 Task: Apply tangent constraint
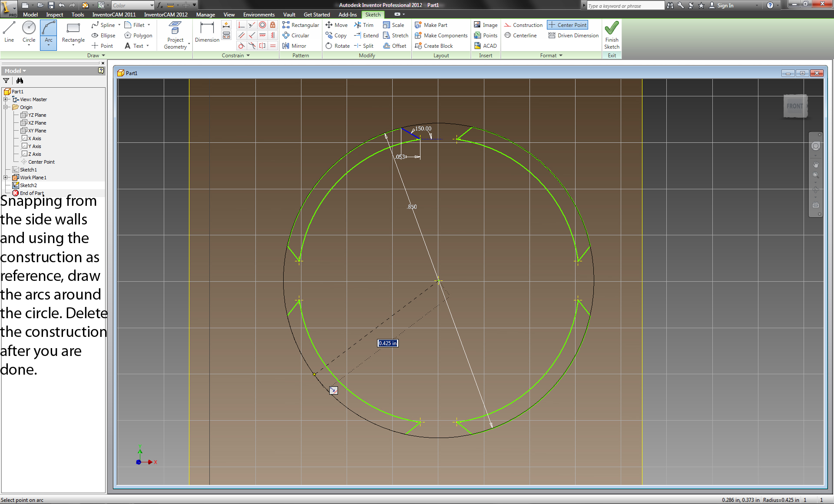[242, 46]
